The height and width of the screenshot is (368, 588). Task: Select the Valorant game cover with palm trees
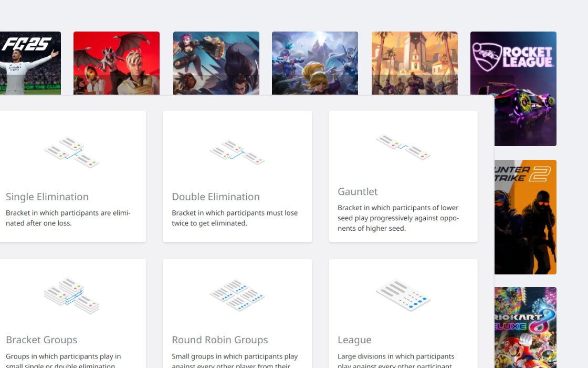(x=415, y=63)
